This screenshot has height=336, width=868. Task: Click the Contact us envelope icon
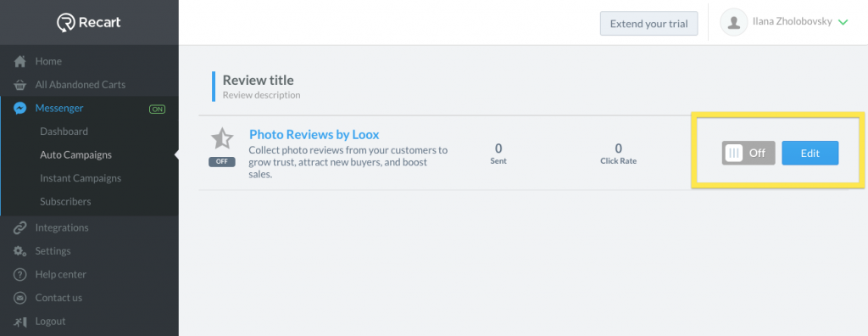(x=20, y=298)
